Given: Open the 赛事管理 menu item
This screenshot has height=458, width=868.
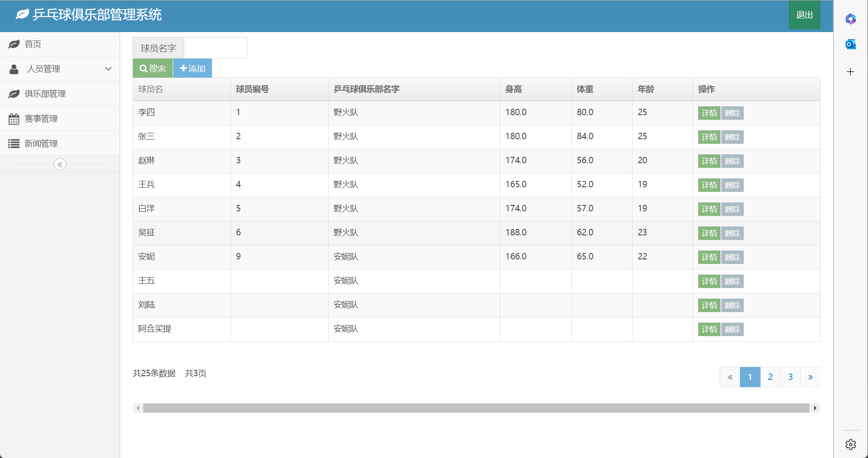Looking at the screenshot, I should 41,119.
